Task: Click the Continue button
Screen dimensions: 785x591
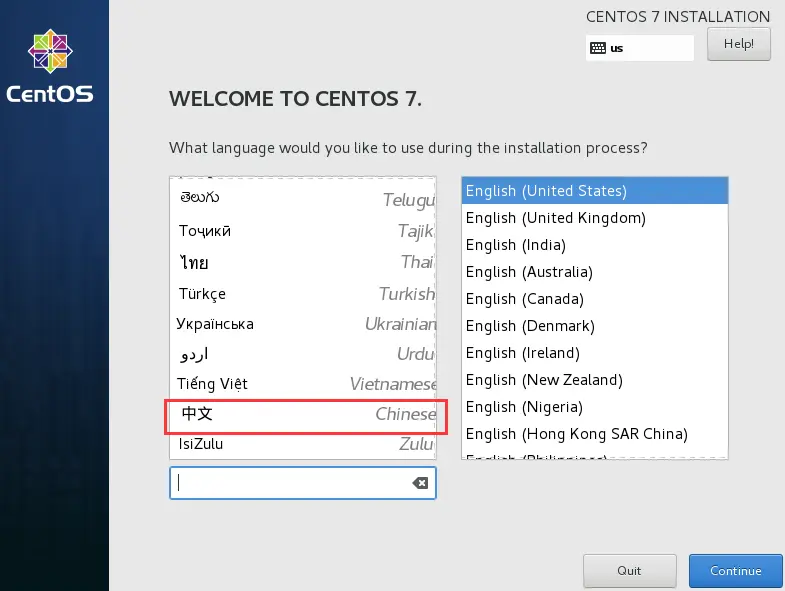Action: pyautogui.click(x=735, y=570)
